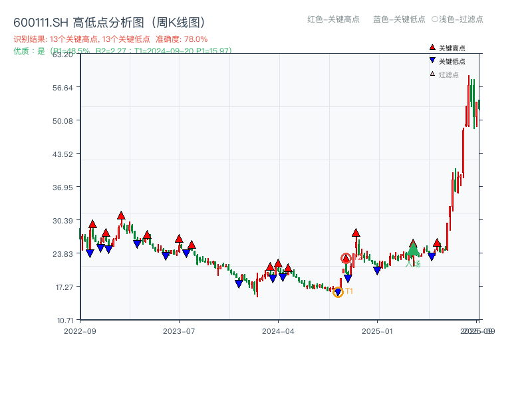Click the 30.39 y-axis label
532x399 pixels.
point(63,221)
